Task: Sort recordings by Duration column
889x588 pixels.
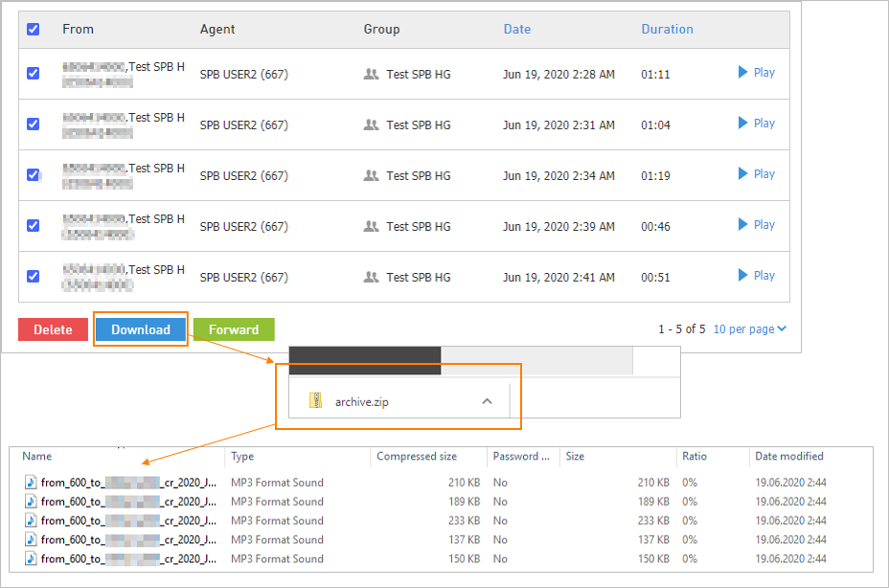Action: click(x=667, y=29)
